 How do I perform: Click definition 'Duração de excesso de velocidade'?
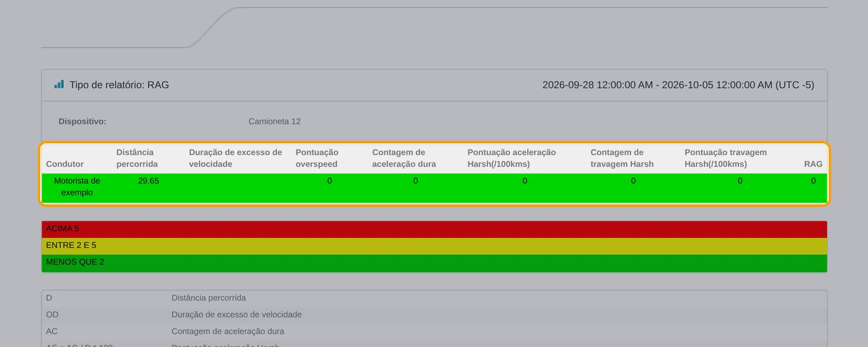point(237,315)
